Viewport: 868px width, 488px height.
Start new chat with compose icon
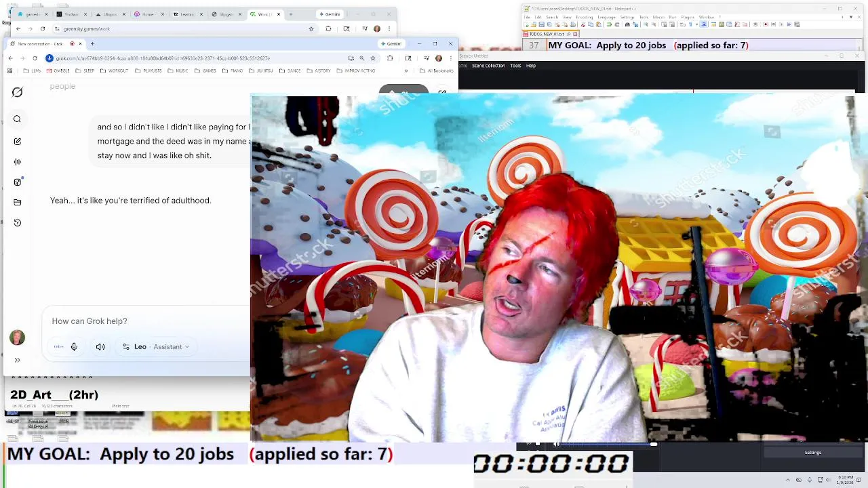point(17,142)
